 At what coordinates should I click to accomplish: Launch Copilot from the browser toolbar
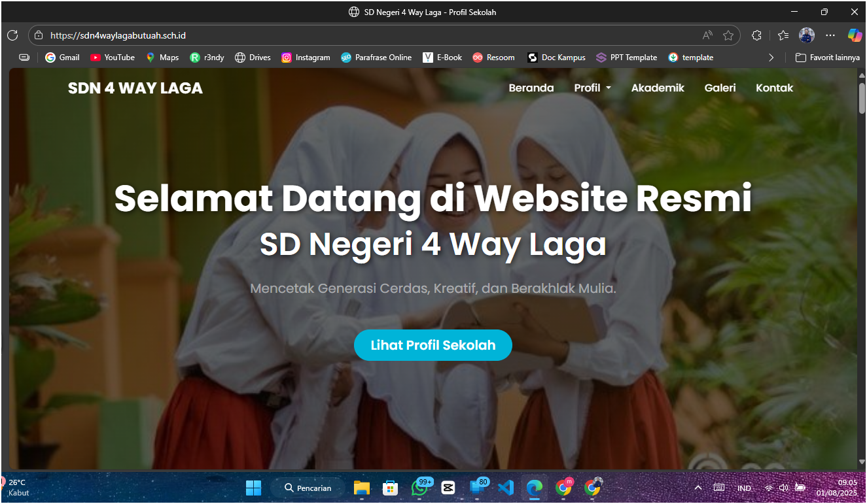click(x=855, y=35)
